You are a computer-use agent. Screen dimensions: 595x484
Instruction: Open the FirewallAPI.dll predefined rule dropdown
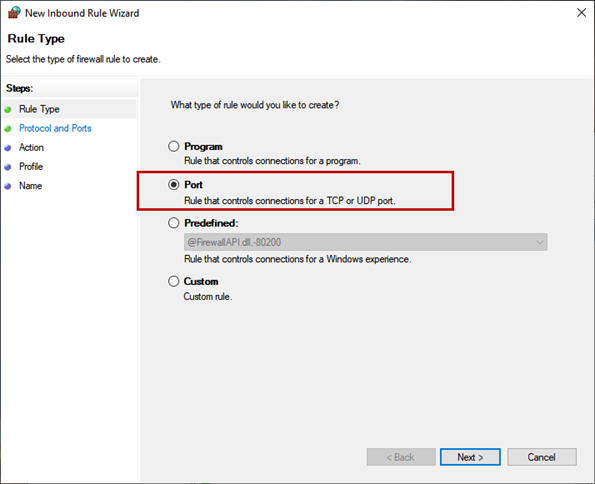tap(365, 242)
